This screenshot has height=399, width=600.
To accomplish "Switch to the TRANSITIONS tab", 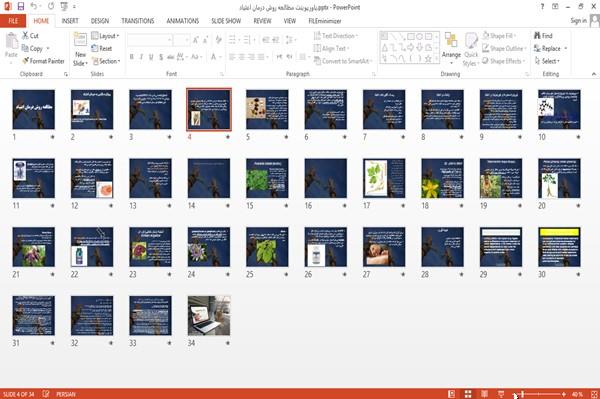I will coord(138,21).
